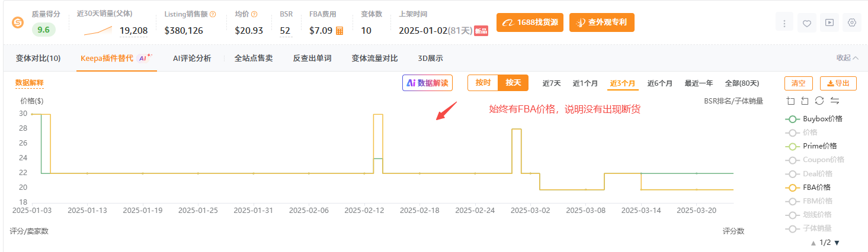Switch to the Keepa插件替代 tab
The width and height of the screenshot is (868, 252).
(x=117, y=58)
